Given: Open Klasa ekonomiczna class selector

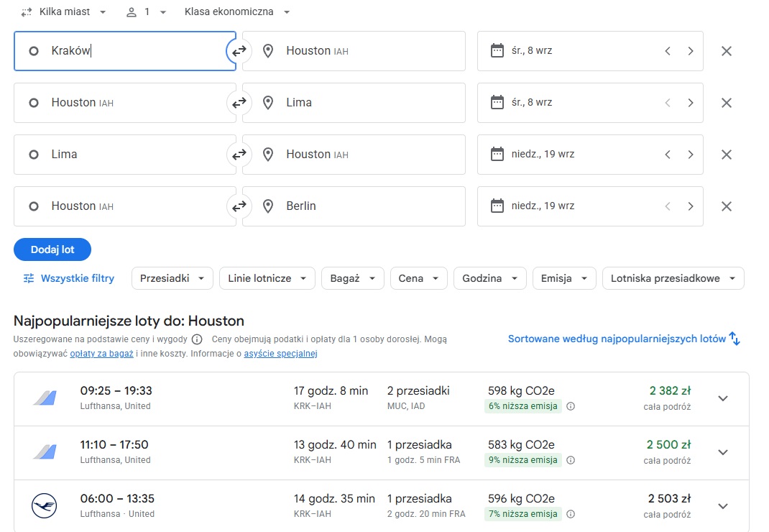Looking at the screenshot, I should [237, 12].
